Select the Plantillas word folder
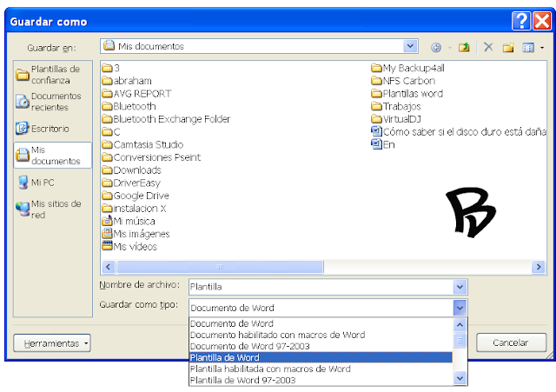The image size is (556, 392). coord(407,94)
